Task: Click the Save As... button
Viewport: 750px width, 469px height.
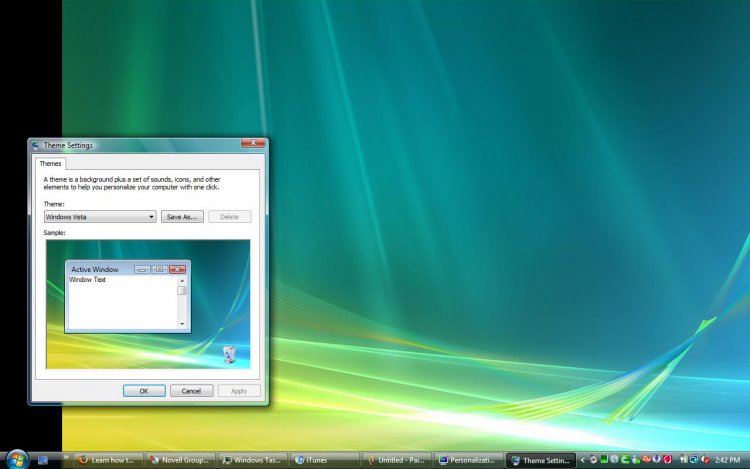Action: pyautogui.click(x=182, y=217)
